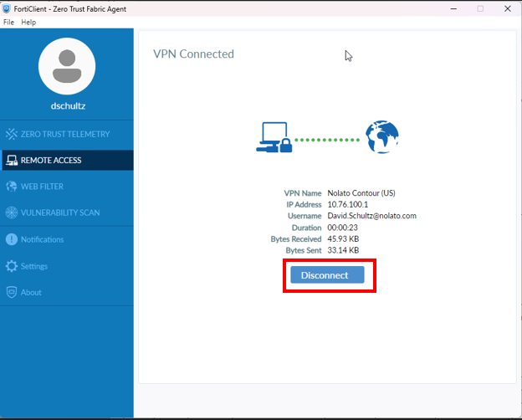Click the FortiClient shield icon in title bar

click(x=6, y=8)
